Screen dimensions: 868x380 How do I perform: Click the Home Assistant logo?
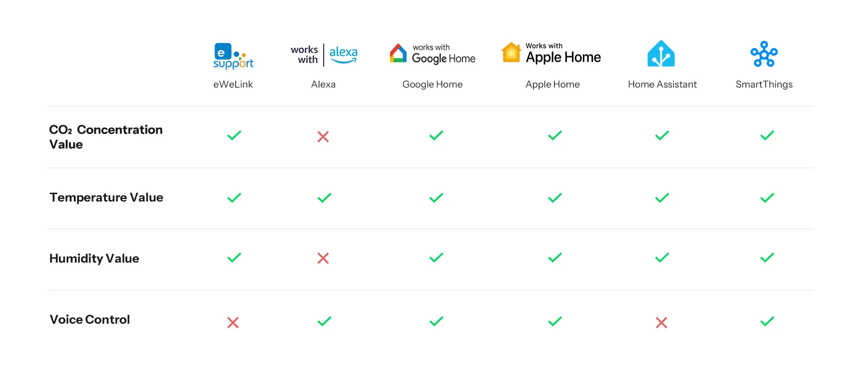pos(661,54)
